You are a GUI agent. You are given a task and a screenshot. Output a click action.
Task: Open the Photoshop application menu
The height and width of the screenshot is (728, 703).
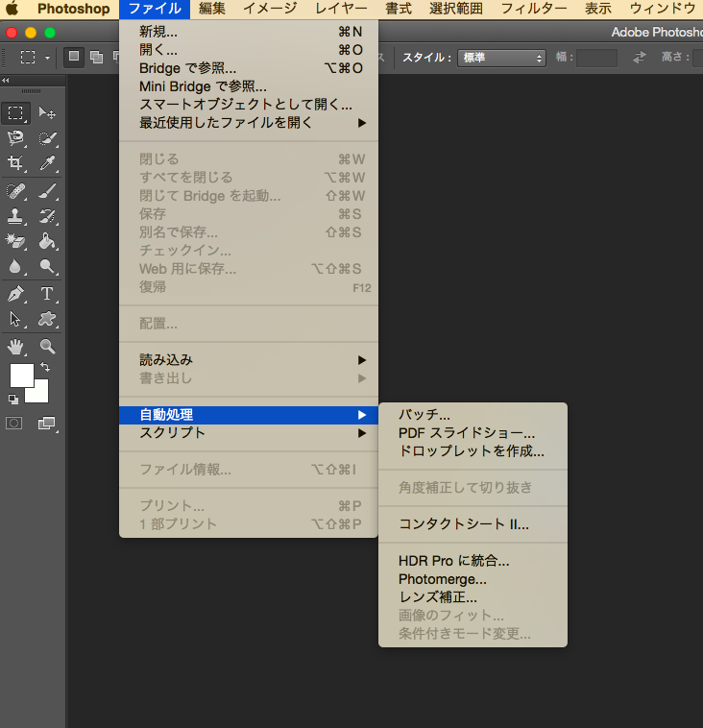coord(73,9)
